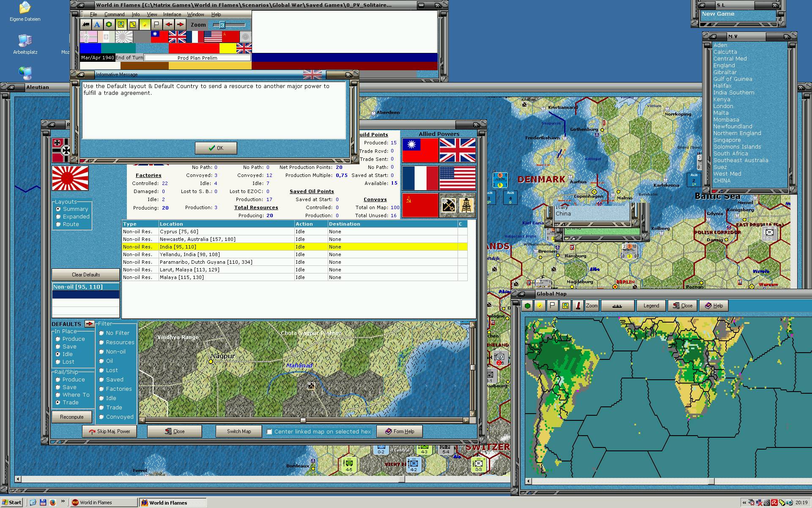
Task: Click the ship silhouette button in Global Map
Action: 617,306
